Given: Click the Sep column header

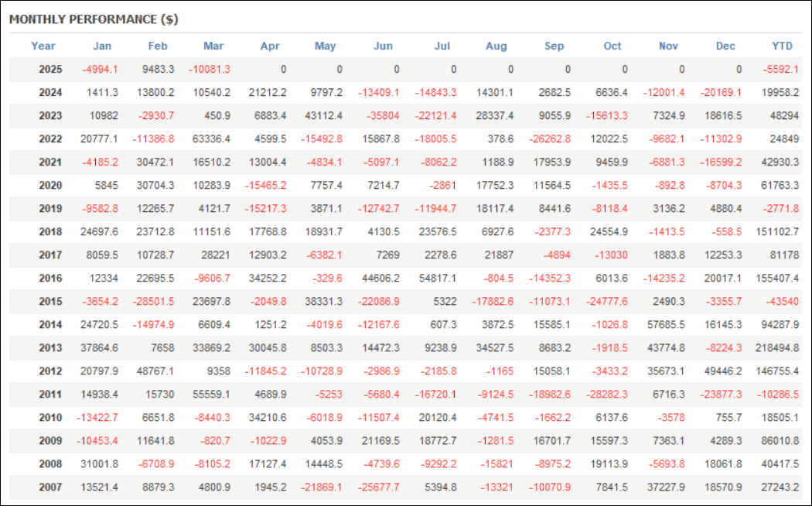Looking at the screenshot, I should pos(554,46).
